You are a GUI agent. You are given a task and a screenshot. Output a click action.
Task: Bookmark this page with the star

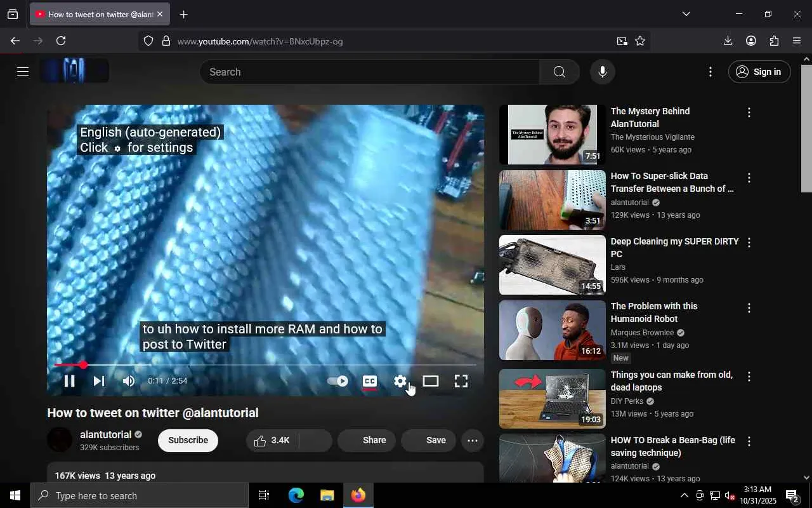click(x=640, y=41)
